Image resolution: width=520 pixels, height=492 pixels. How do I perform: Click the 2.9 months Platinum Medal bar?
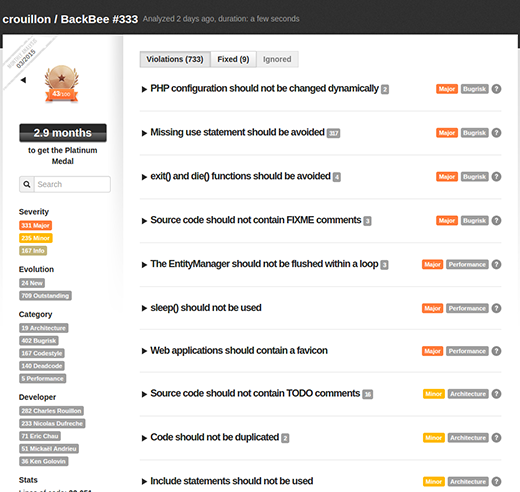[63, 133]
